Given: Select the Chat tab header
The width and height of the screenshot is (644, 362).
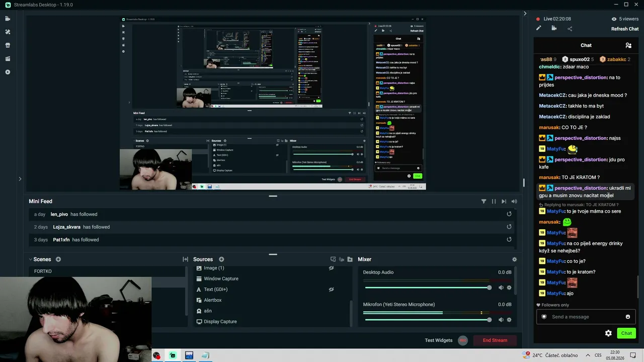Looking at the screenshot, I should point(586,45).
